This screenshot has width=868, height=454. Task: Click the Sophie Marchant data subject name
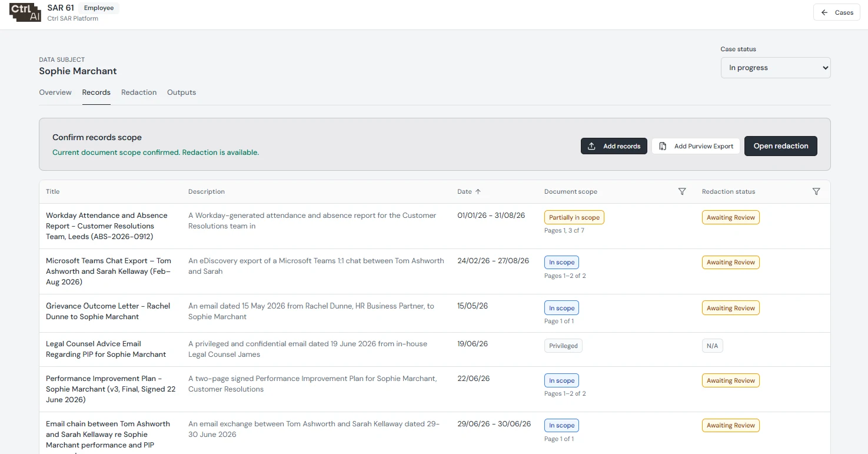[78, 71]
